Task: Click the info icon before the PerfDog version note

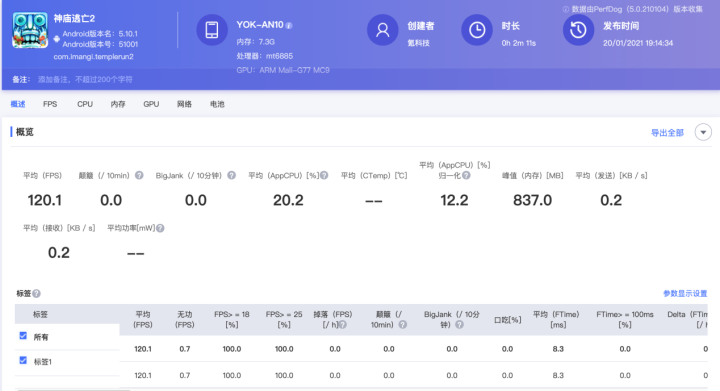Action: (566, 9)
